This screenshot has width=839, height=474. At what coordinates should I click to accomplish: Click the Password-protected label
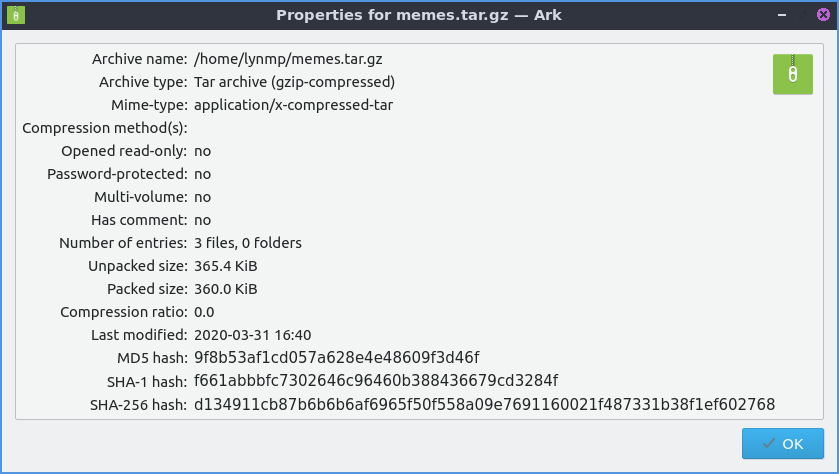pyautogui.click(x=117, y=174)
